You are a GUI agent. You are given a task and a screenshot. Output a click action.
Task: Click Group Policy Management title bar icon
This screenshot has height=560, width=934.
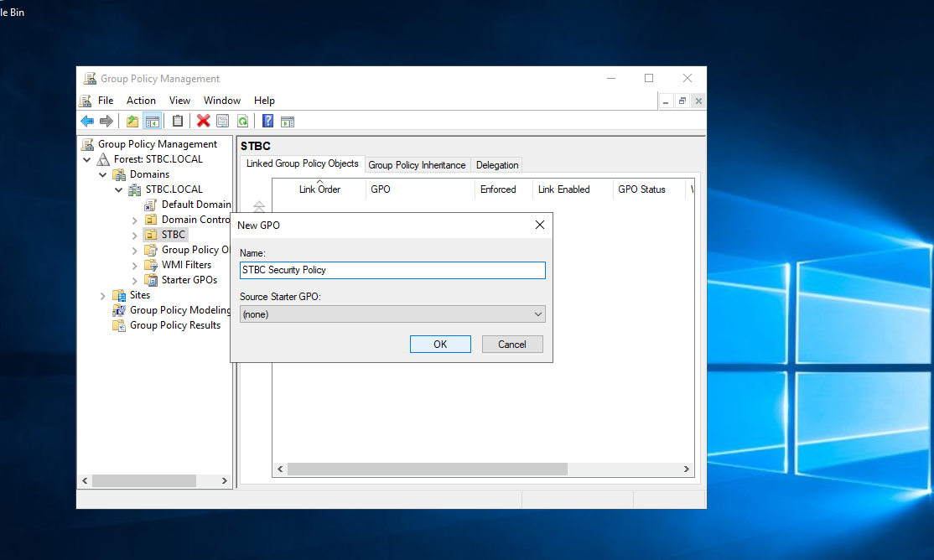click(x=90, y=79)
